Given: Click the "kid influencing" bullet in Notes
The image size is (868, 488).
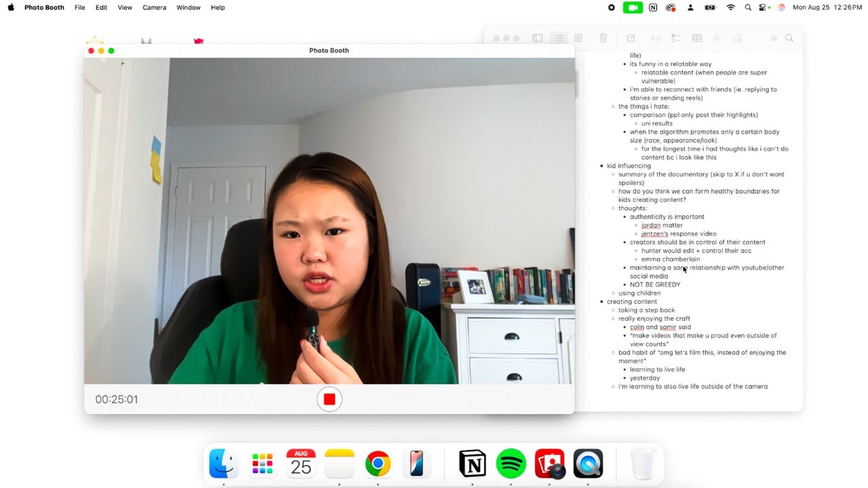Looking at the screenshot, I should click(629, 166).
